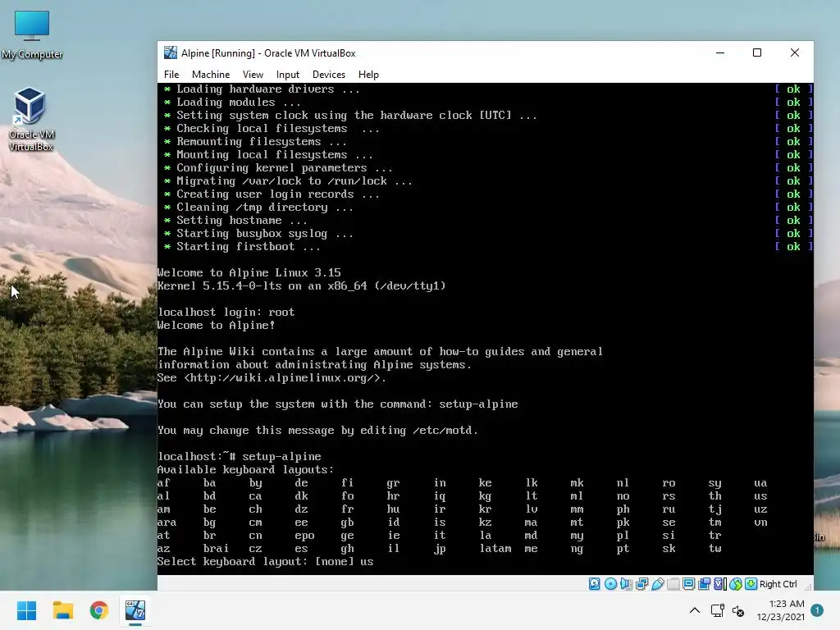Toggle the mouse integration status icon
The image size is (840, 630).
coord(736,584)
